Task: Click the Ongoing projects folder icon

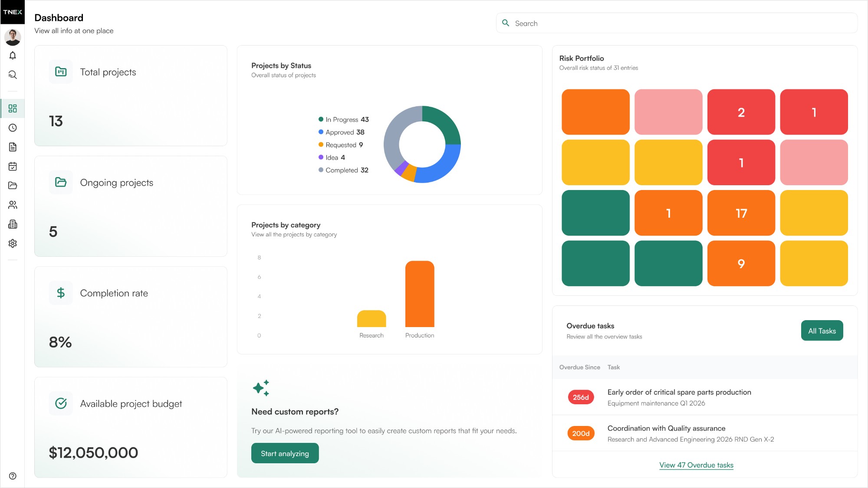Action: coord(61,182)
